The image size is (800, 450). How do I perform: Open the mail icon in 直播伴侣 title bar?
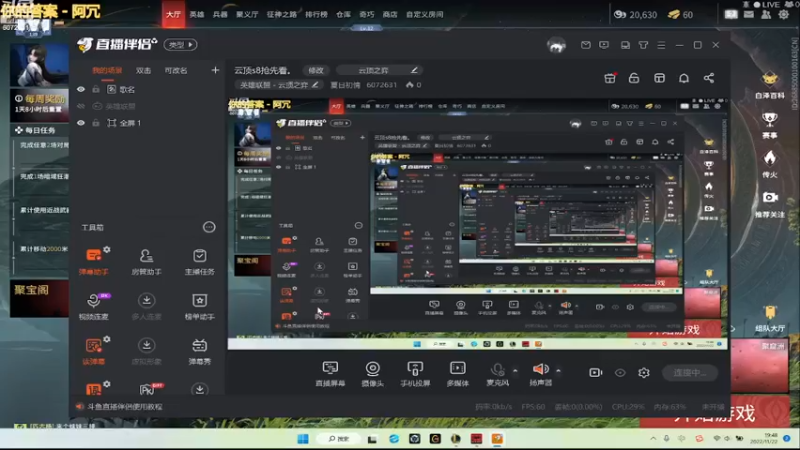586,45
